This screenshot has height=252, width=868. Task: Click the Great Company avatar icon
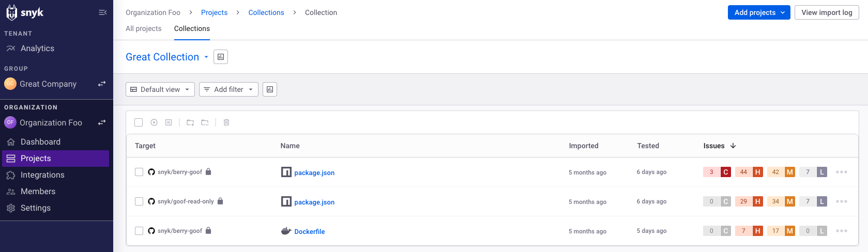[x=10, y=84]
